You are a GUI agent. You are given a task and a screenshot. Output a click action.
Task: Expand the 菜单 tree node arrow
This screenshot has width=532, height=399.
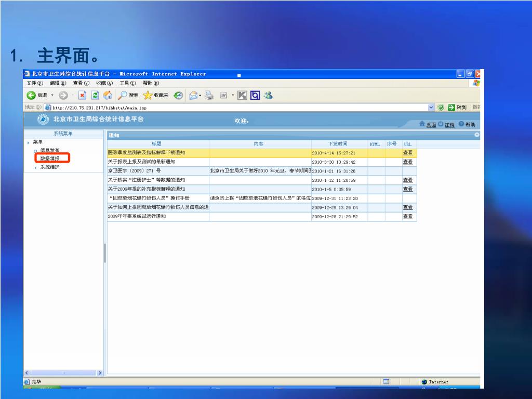29,142
